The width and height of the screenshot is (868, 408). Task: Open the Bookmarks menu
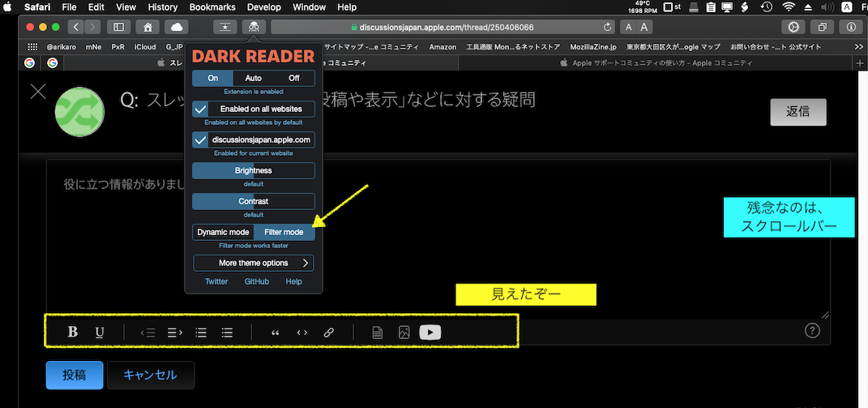(212, 7)
